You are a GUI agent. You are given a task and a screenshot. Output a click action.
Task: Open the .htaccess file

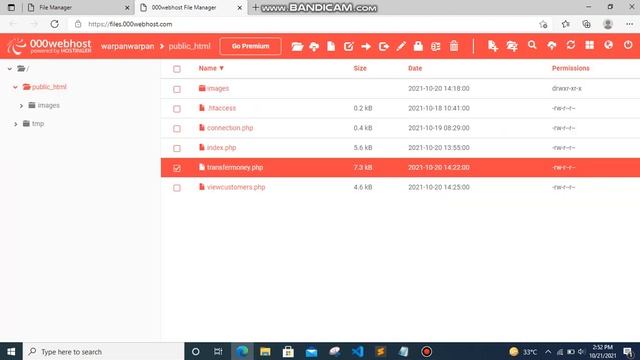point(221,108)
